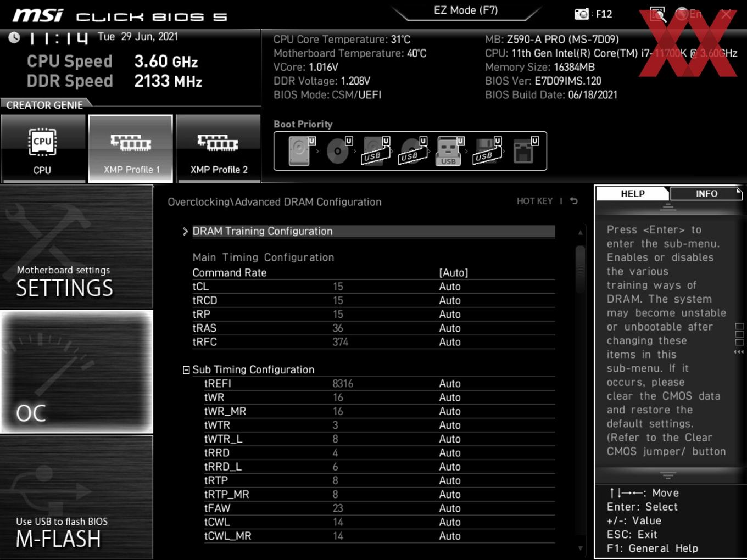This screenshot has width=747, height=560.
Task: Edit the tREFI Auto value field
Action: [x=450, y=384]
